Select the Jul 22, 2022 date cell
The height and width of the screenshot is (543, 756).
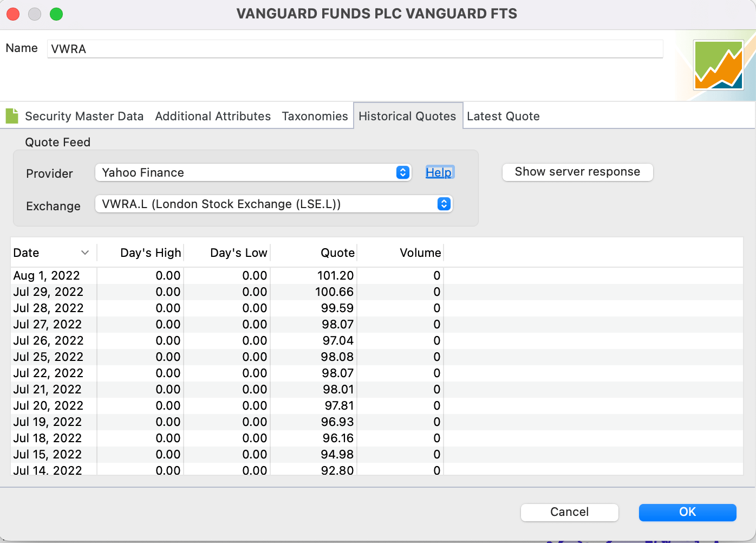(48, 373)
